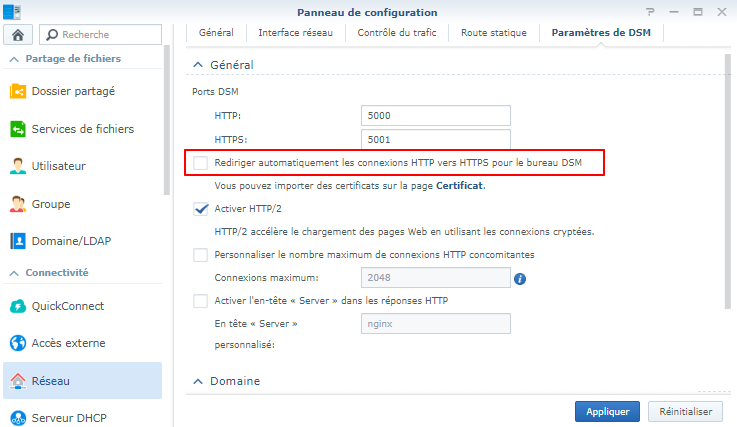737x427 pixels.
Task: Switch to the Route statique tab
Action: [x=493, y=32]
